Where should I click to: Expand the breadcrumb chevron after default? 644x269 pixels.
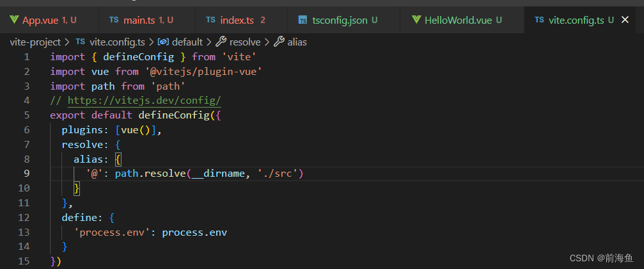coord(209,42)
